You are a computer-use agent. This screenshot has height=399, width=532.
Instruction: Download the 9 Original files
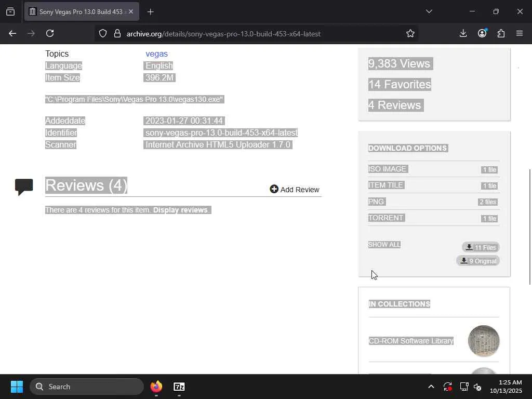478,261
